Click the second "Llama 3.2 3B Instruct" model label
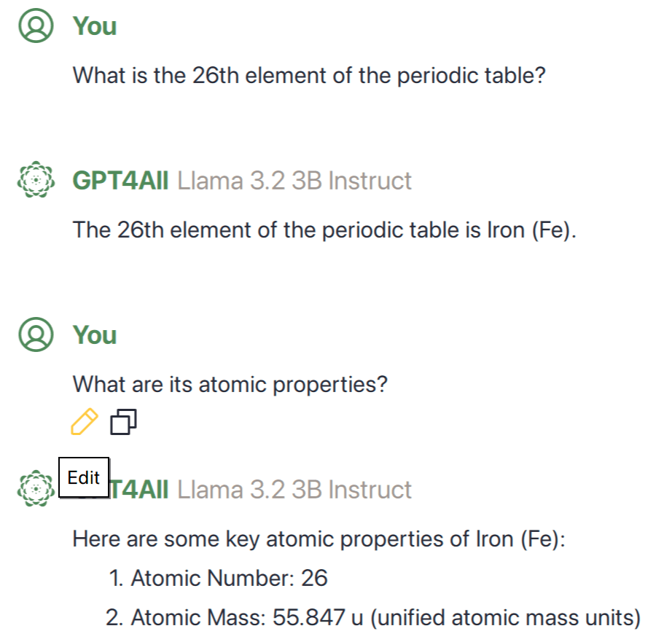Viewport: 672px width, 642px height. point(294,490)
